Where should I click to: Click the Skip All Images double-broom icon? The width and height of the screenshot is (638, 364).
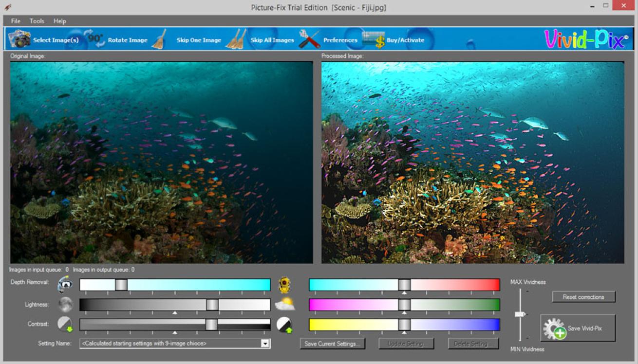[x=236, y=39]
